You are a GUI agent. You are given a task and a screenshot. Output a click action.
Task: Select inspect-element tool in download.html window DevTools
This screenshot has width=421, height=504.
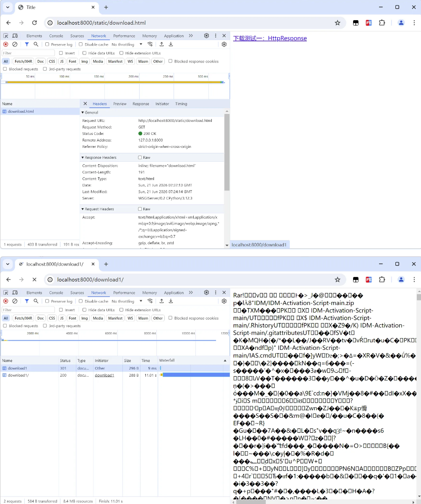6,36
